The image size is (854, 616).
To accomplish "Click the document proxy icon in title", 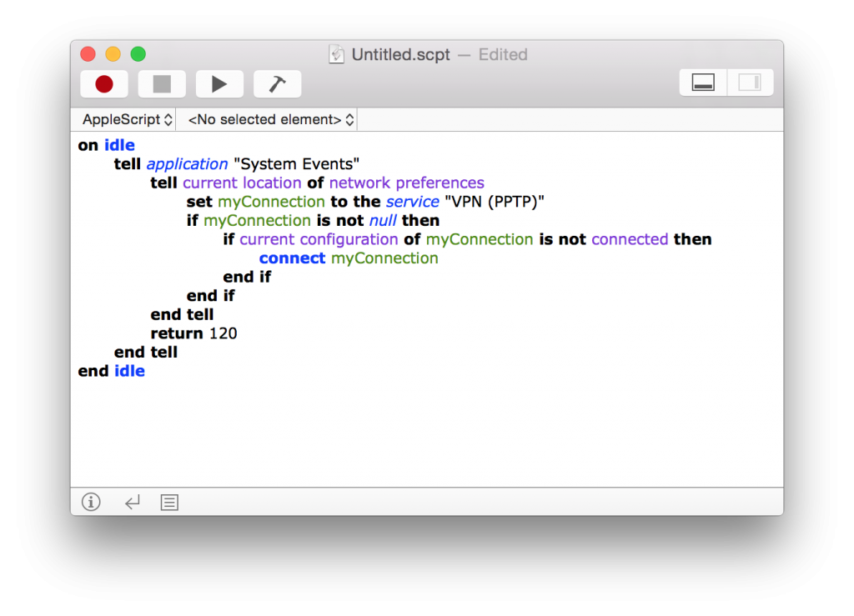I will click(x=337, y=54).
